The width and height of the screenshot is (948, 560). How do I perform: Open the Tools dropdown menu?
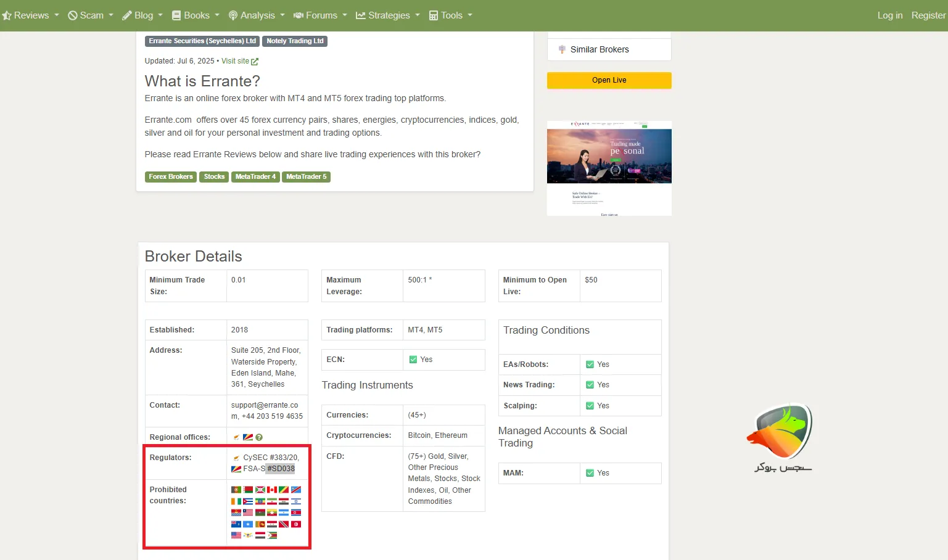pyautogui.click(x=451, y=15)
